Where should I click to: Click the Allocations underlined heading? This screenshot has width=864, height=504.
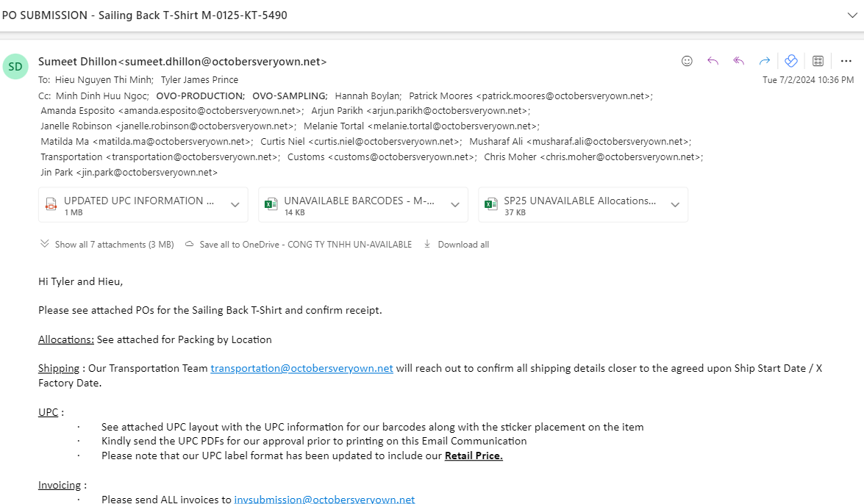66,339
